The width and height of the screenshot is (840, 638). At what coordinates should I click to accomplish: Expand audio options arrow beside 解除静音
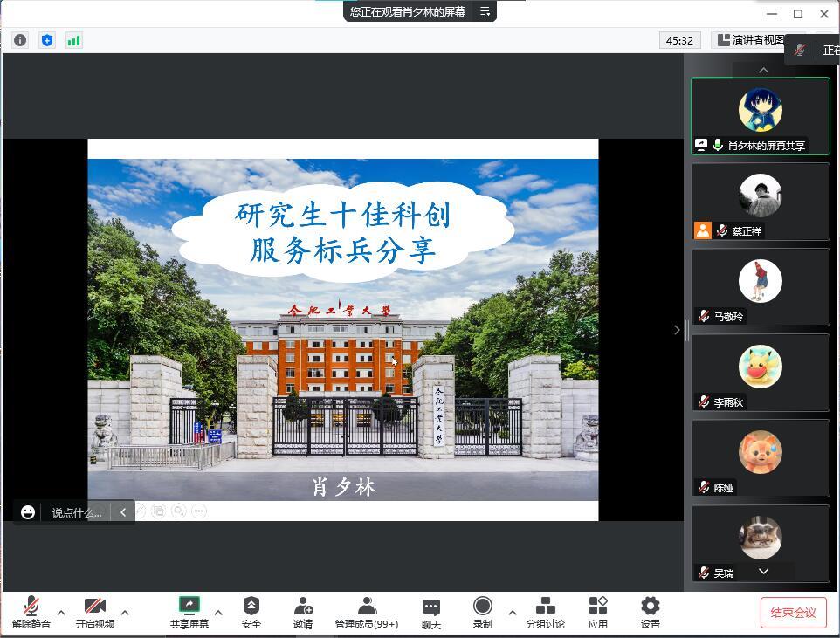tap(61, 613)
